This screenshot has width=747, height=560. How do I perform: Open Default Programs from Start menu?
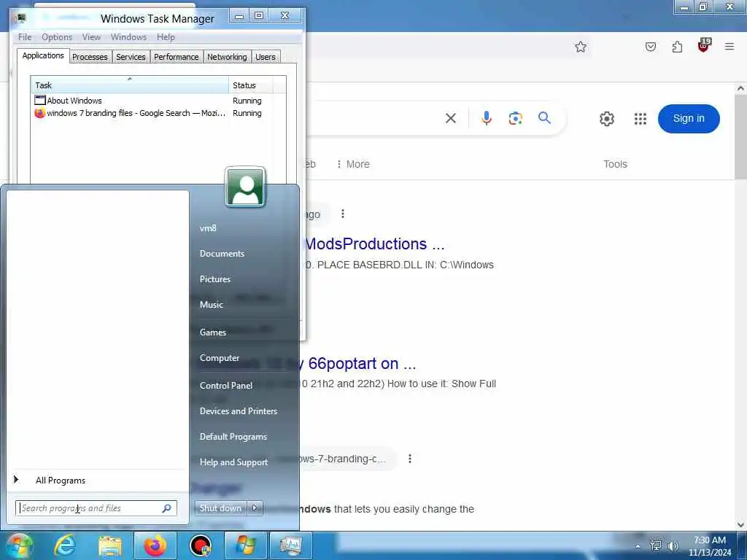233,437
